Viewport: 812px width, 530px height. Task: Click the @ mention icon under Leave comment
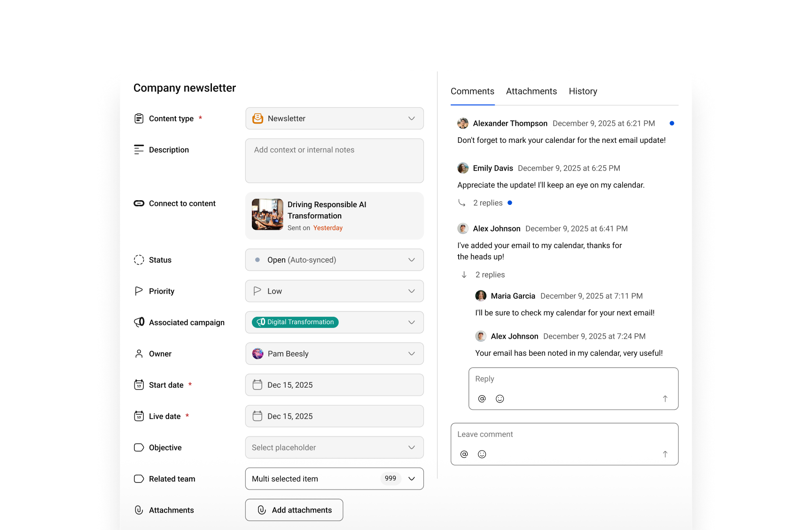pos(464,454)
